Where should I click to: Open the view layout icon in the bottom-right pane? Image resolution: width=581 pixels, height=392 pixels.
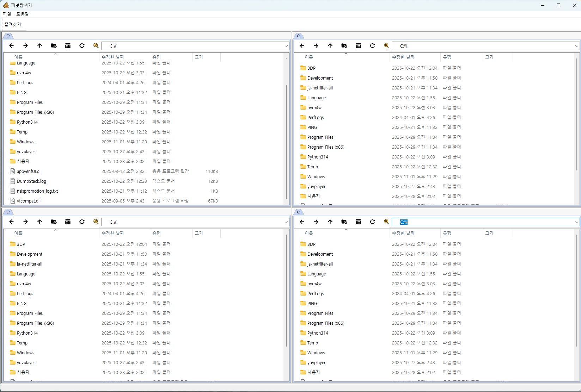tap(358, 222)
